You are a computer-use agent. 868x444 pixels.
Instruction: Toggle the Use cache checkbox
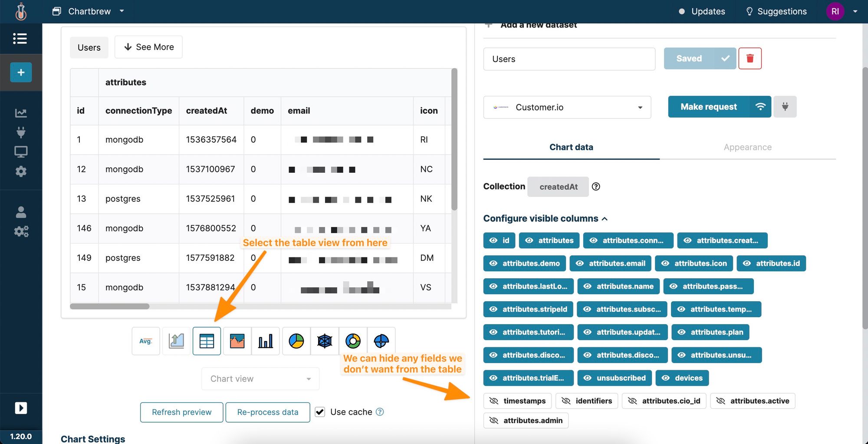[x=320, y=412]
